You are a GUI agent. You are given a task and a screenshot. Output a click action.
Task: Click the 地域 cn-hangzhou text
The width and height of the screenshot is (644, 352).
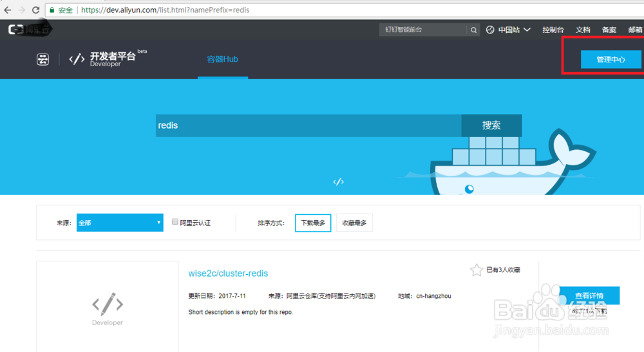pyautogui.click(x=424, y=296)
